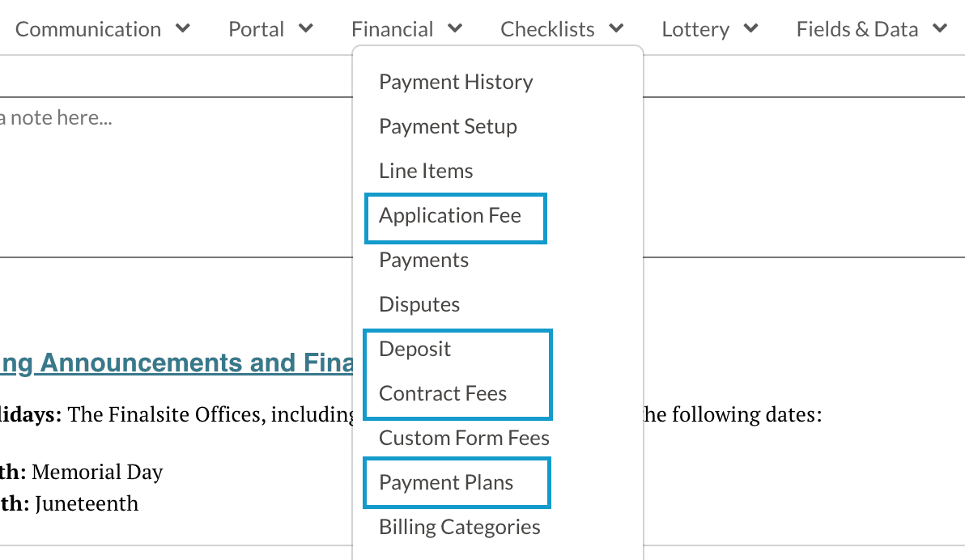Click the Communication menu label
This screenshot has width=965, height=560.
coord(87,29)
